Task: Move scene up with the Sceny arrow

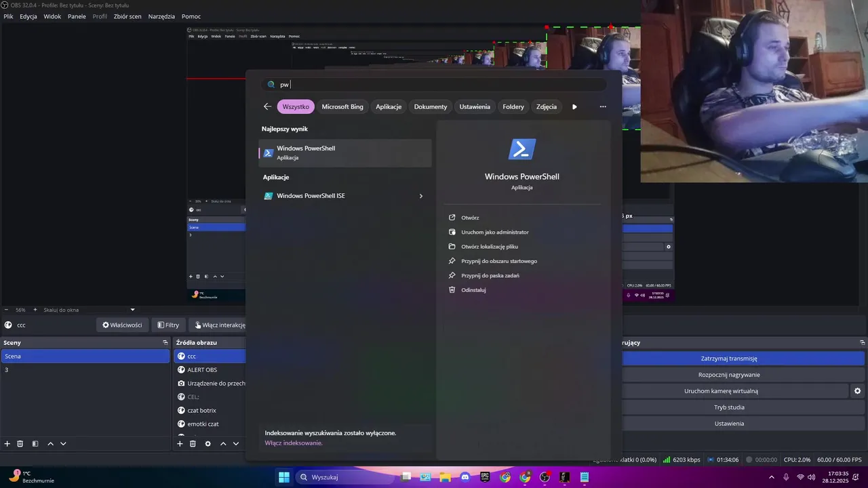Action: click(x=50, y=444)
